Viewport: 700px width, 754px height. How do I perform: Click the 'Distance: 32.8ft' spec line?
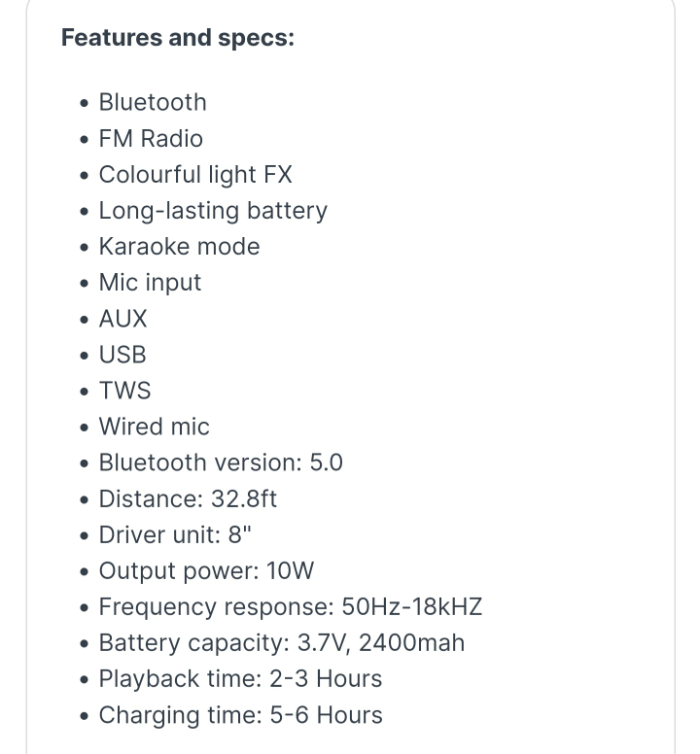click(x=188, y=498)
